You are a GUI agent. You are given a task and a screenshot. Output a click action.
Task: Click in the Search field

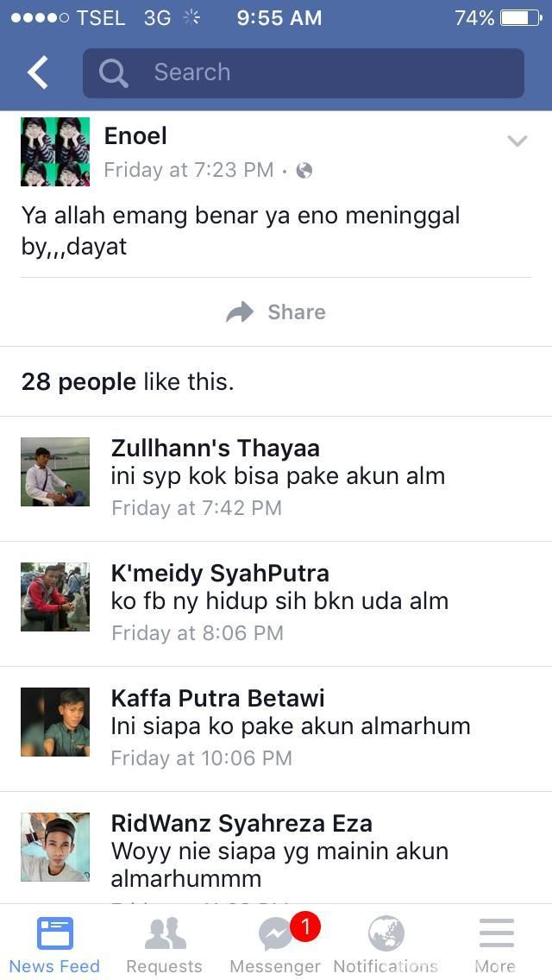pos(304,72)
